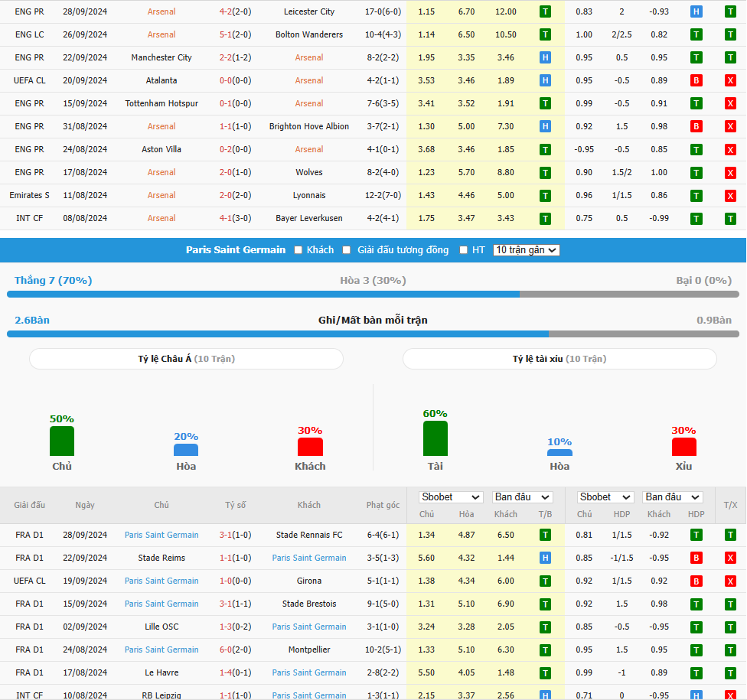Viewport: 747px width, 700px height.
Task: Click the win/draw/loss progress bar under Thắng 7 (70%)
Action: [373, 295]
